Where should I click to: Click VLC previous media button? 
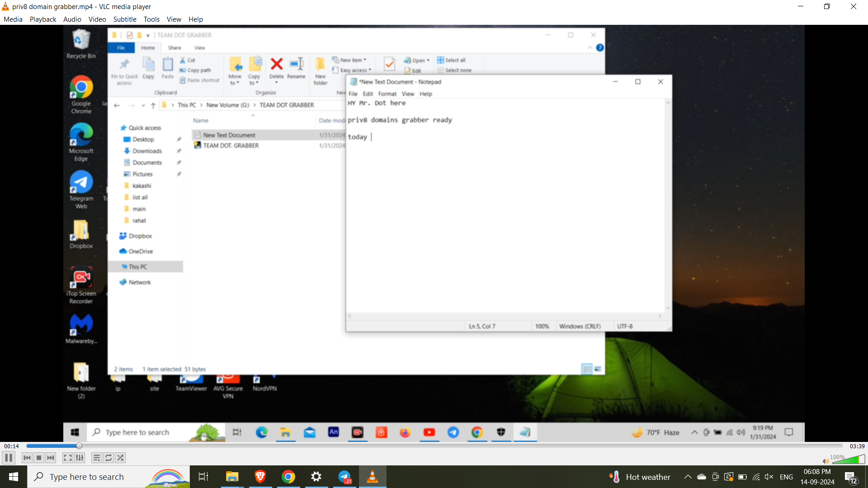click(27, 458)
